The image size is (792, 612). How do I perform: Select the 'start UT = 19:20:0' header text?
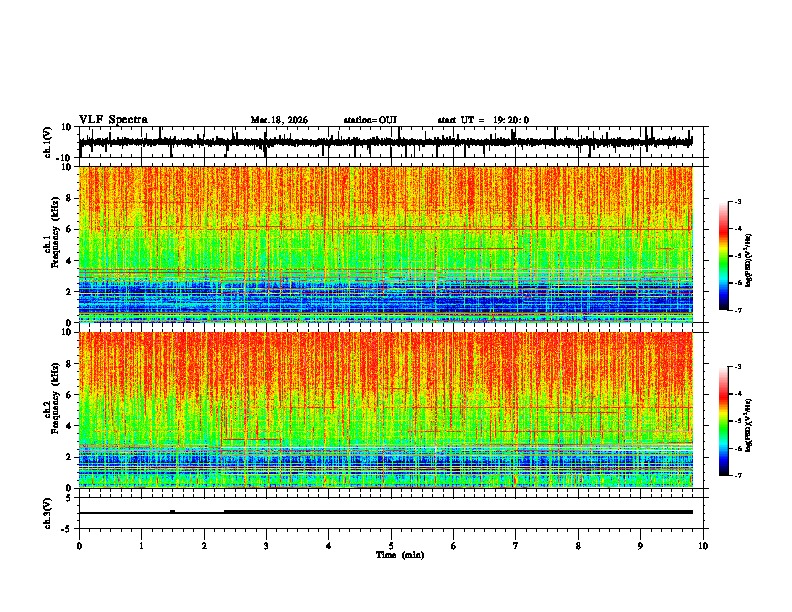(x=483, y=120)
